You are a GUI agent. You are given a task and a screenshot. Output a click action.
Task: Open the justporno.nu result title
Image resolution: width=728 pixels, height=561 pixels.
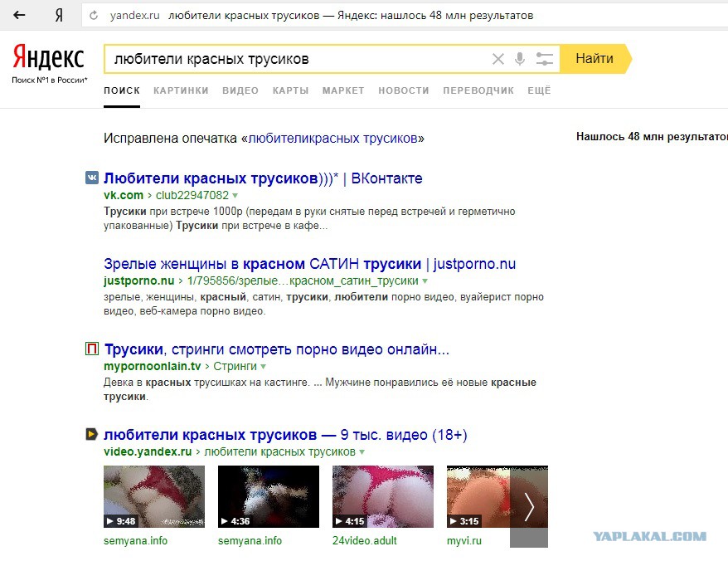(309, 264)
